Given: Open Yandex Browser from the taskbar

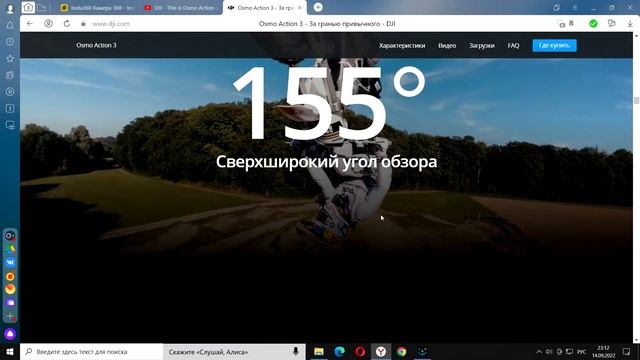Looking at the screenshot, I should (381, 351).
